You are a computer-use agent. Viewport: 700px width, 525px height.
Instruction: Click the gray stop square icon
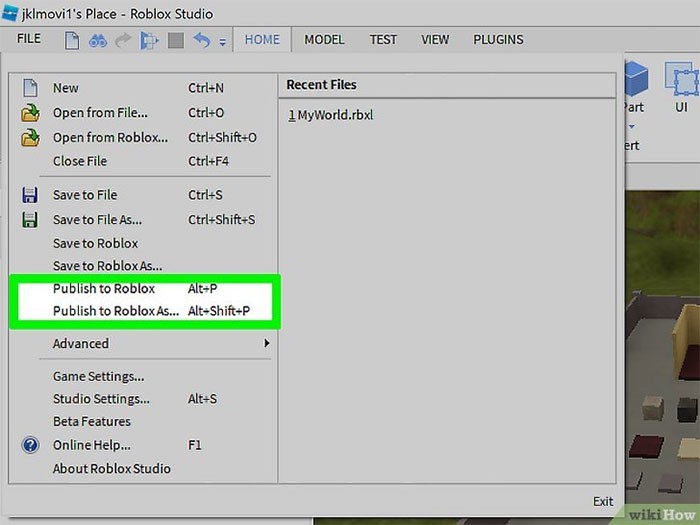176,40
